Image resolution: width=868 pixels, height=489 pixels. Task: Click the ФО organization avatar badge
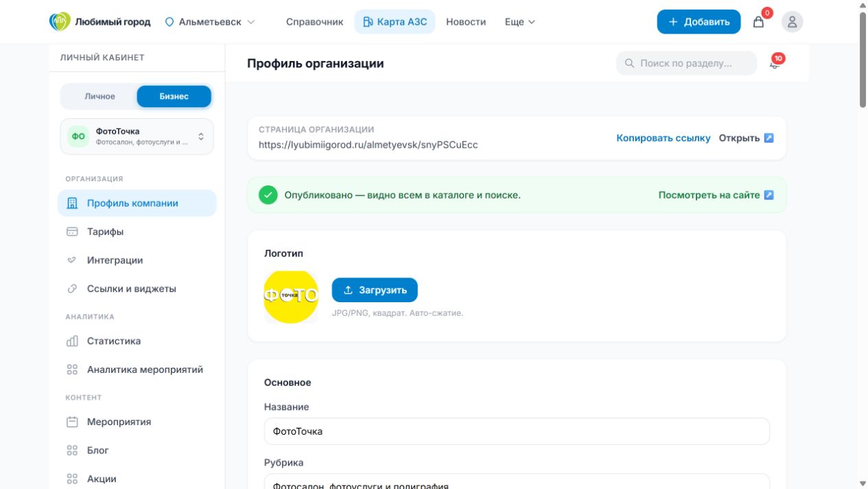[x=78, y=137]
